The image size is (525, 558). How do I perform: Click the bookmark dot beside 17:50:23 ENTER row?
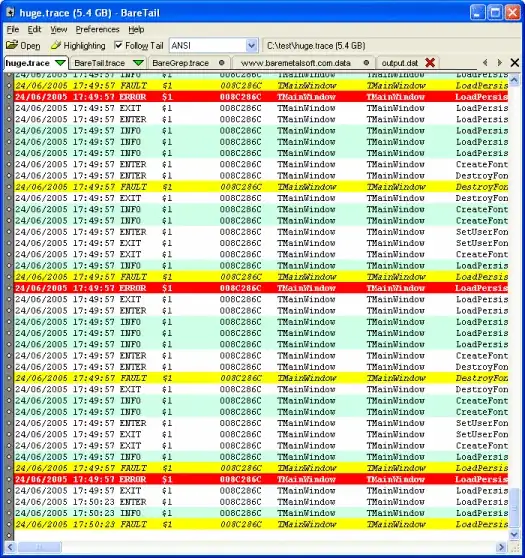pos(9,502)
